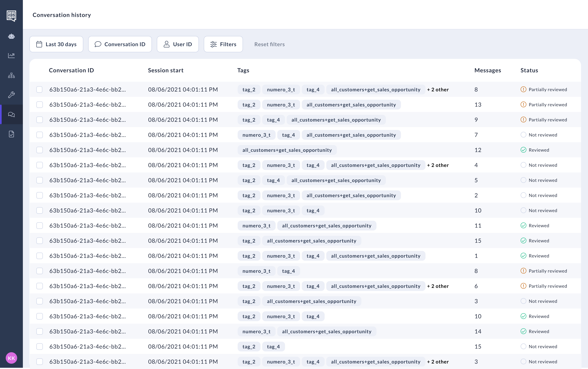This screenshot has height=369, width=588.
Task: Expand the Conversation ID filter
Action: [x=120, y=44]
